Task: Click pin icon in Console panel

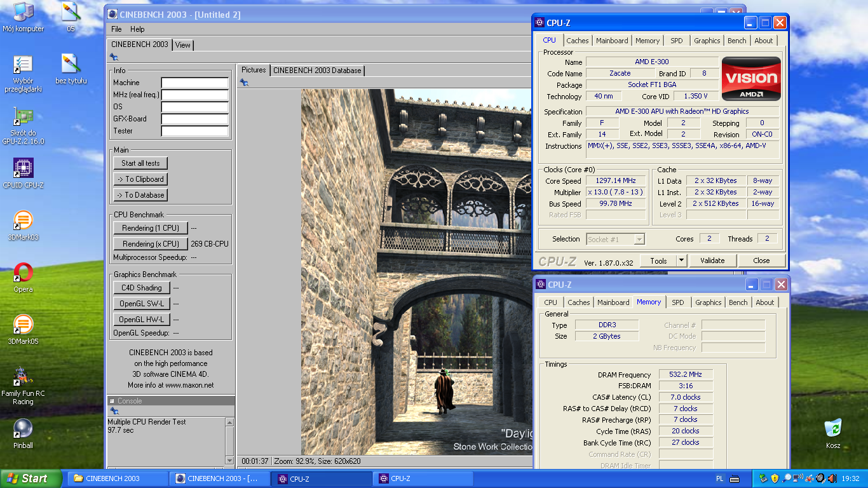Action: tap(114, 411)
